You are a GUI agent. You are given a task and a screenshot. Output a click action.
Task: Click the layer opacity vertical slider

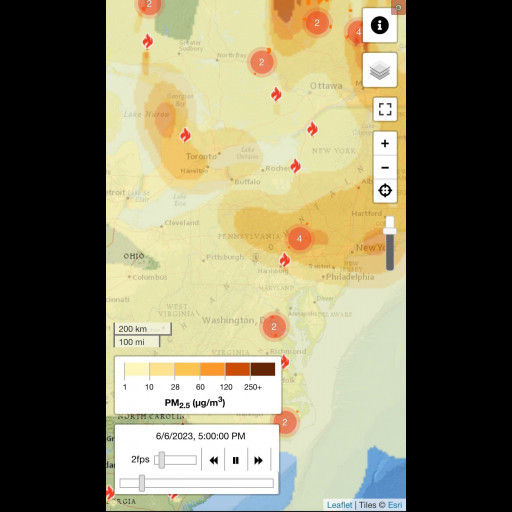(390, 243)
